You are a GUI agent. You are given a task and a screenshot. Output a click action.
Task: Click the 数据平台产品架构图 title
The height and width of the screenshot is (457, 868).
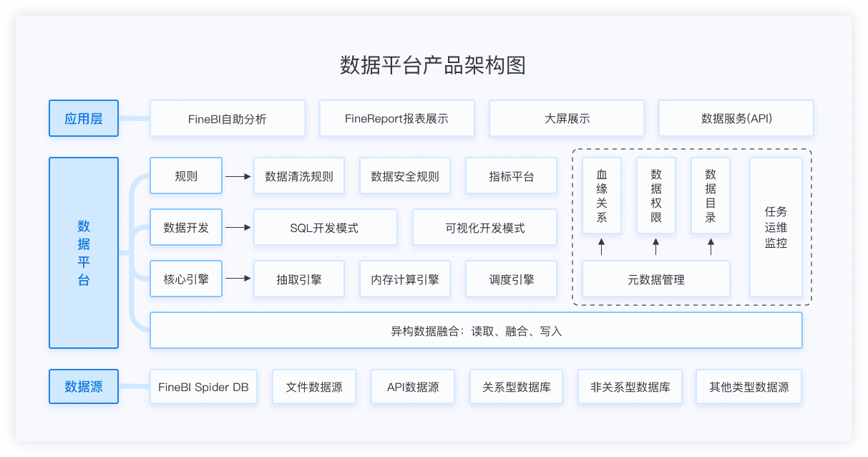[433, 66]
